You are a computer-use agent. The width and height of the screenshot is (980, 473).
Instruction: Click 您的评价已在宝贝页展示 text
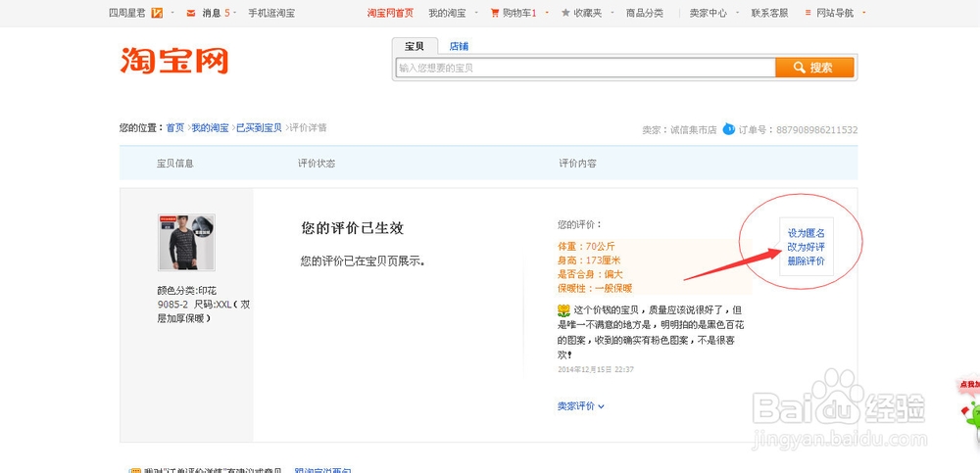pos(364,261)
